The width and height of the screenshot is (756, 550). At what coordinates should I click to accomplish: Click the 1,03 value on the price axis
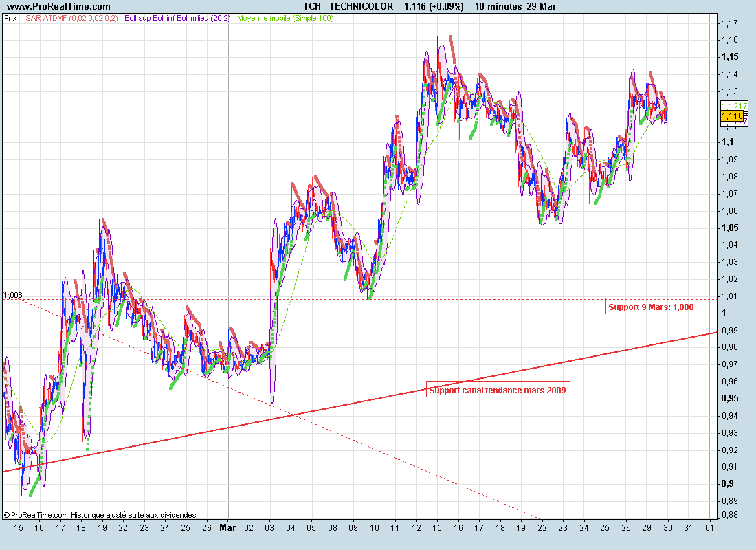click(x=729, y=262)
